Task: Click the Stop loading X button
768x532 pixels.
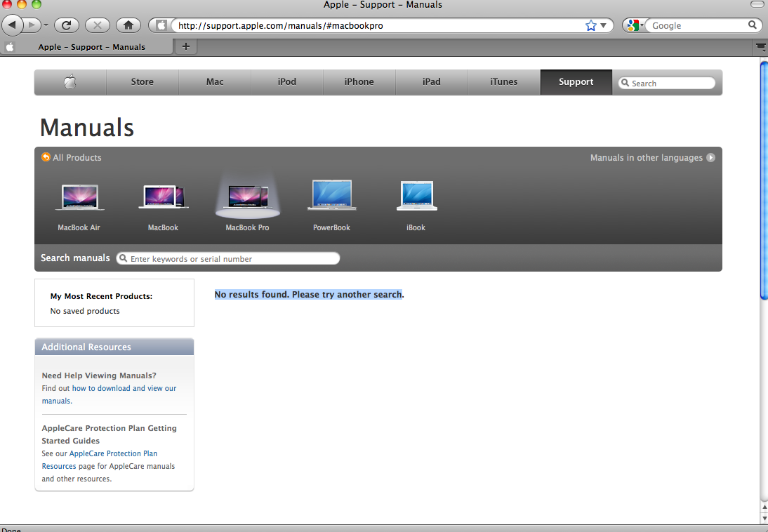Action: (98, 25)
